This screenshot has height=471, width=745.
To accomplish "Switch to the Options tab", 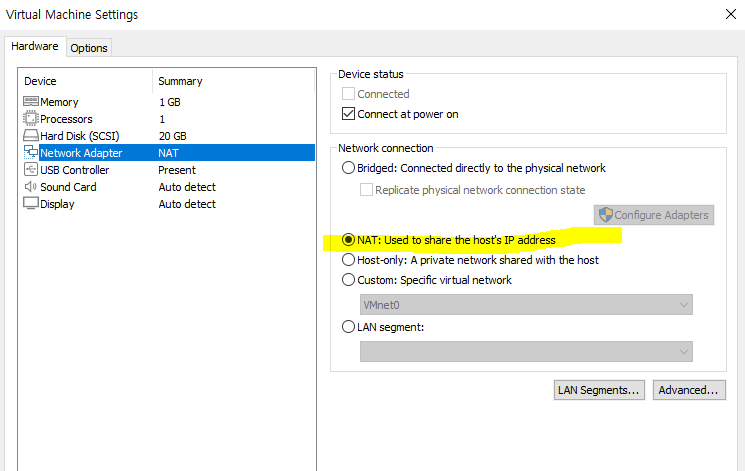I will click(89, 48).
